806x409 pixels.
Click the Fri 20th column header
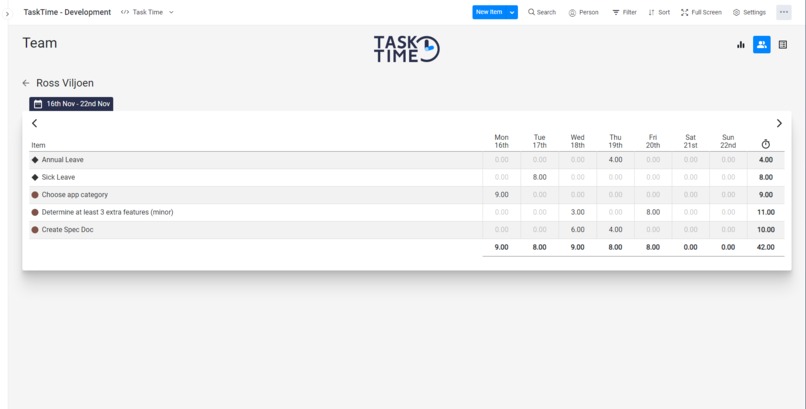[x=653, y=141]
